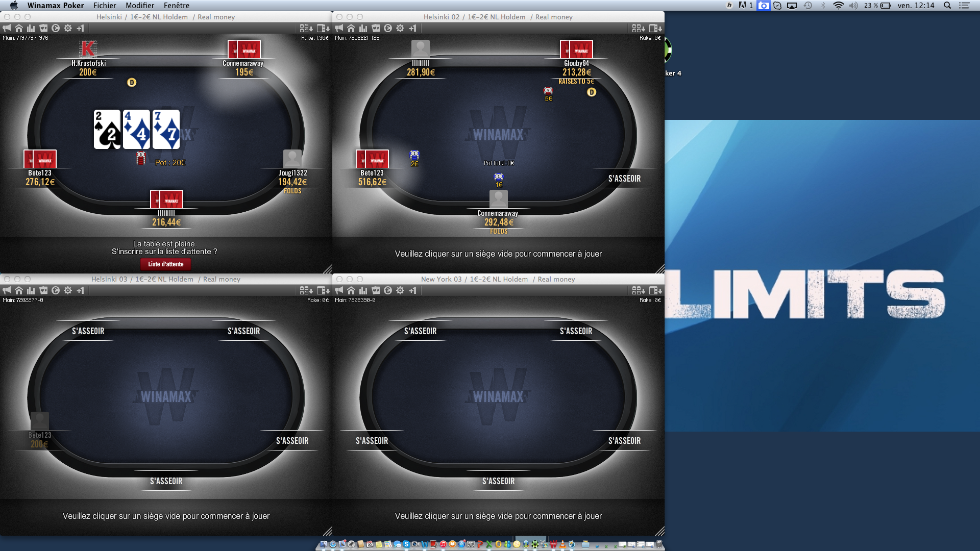The width and height of the screenshot is (980, 551).
Task: Open the tile windows dropdown in Helsinki 03
Action: (x=306, y=290)
